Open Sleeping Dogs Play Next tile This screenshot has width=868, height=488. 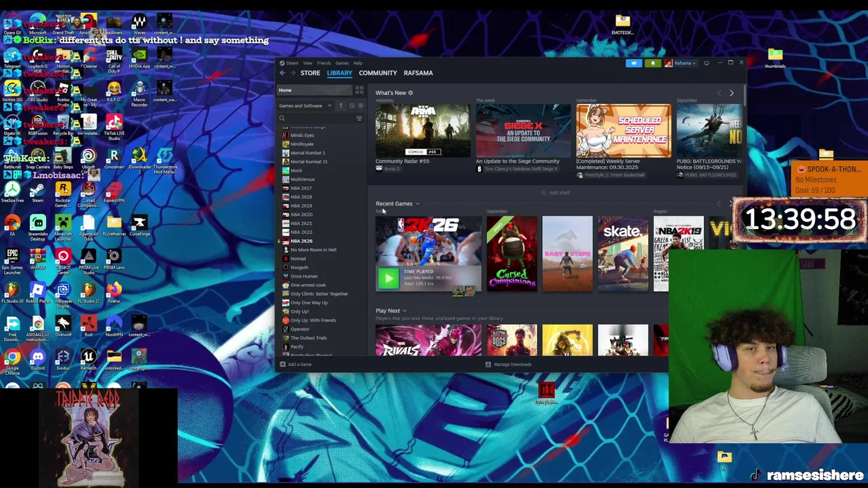[511, 340]
